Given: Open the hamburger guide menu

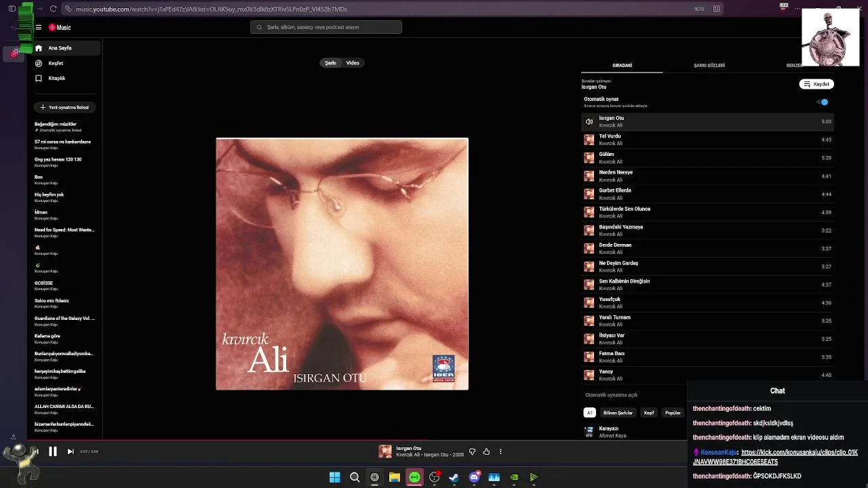Looking at the screenshot, I should pyautogui.click(x=39, y=28).
